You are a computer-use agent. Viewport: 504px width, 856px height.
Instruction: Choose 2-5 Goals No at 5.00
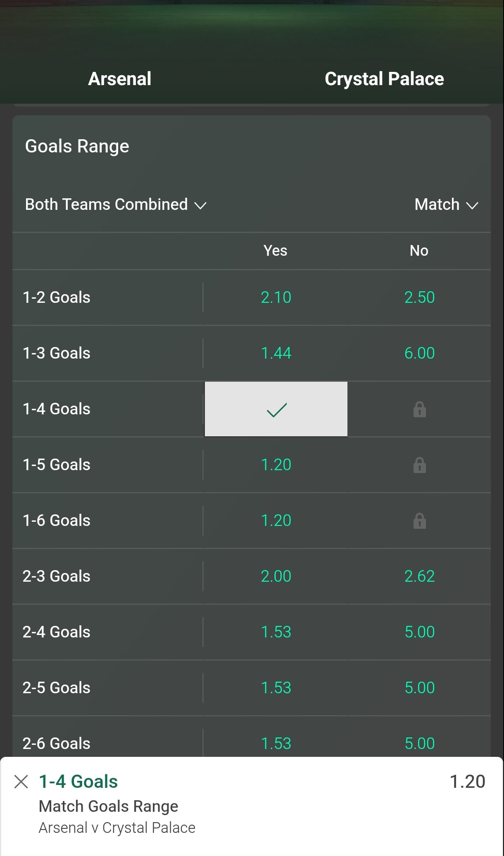[419, 688]
